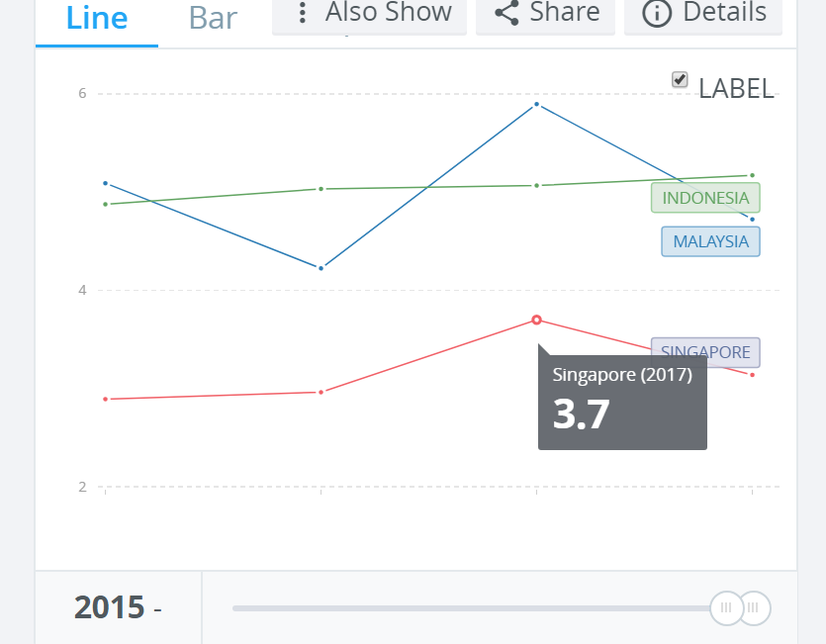Click the last Singapore data point

pos(752,375)
